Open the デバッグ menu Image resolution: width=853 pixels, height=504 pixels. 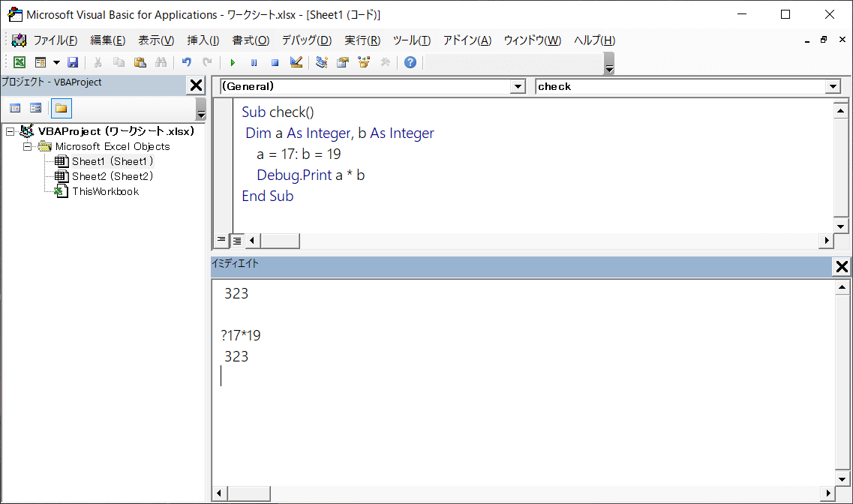tap(306, 40)
